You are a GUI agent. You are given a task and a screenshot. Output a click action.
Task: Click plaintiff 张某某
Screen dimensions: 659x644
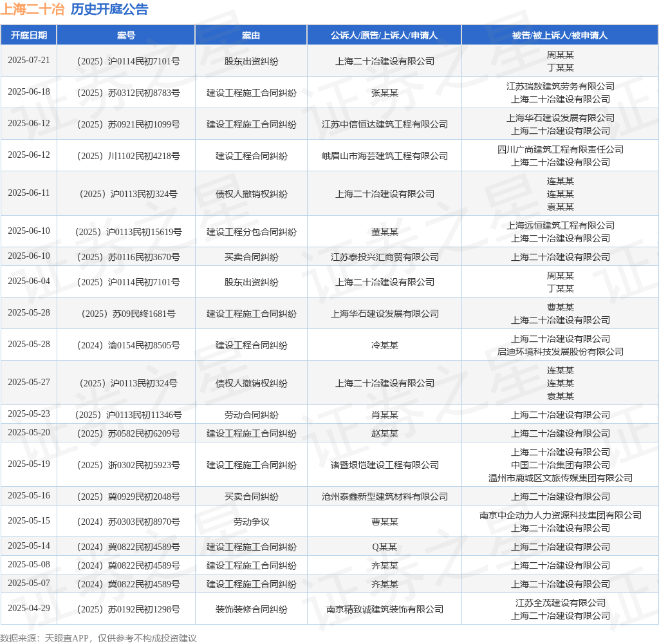coord(385,93)
